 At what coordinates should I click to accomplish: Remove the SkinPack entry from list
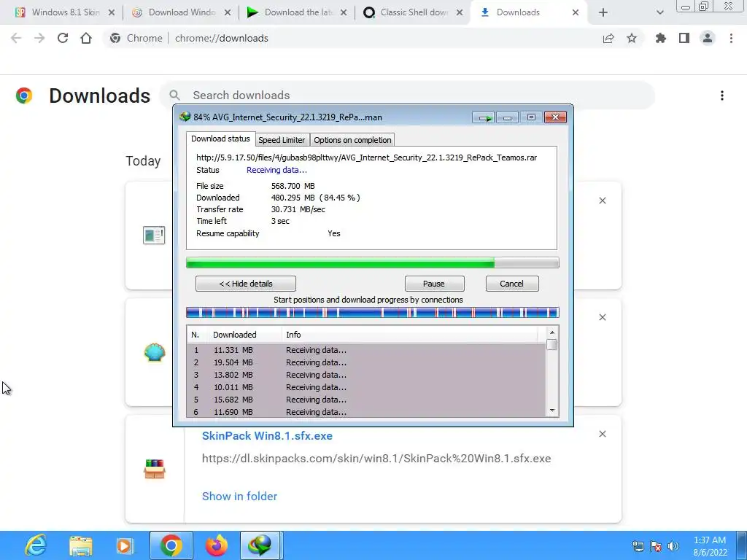point(603,434)
